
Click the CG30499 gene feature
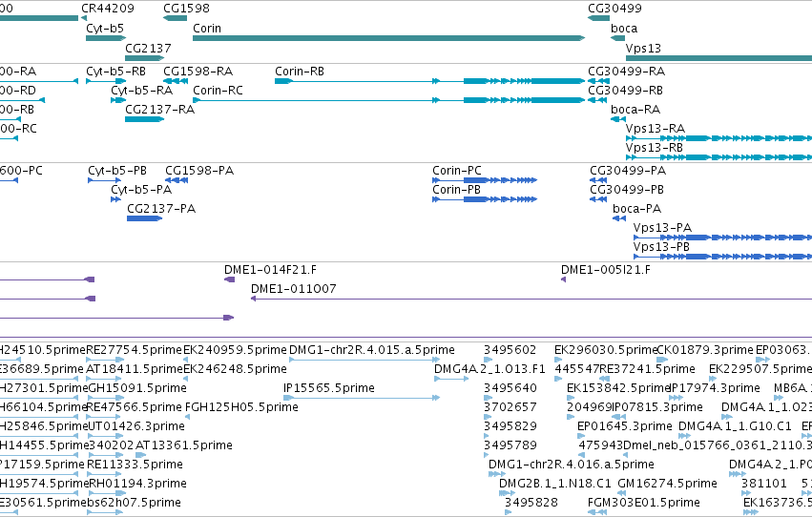click(598, 19)
